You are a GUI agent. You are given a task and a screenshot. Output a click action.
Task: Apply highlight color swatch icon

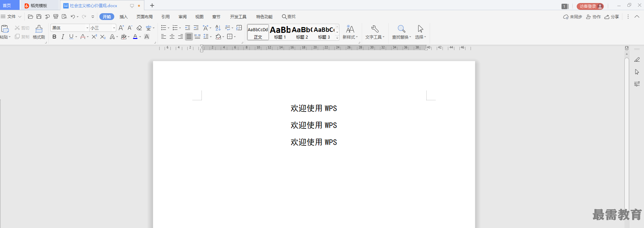[124, 37]
